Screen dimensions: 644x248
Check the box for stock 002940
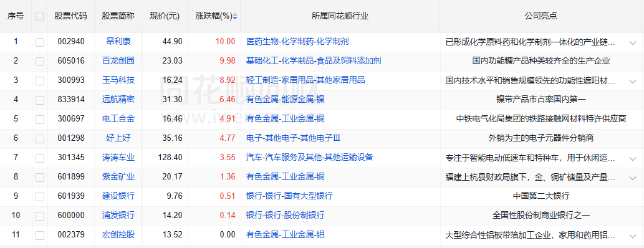[x=39, y=42]
